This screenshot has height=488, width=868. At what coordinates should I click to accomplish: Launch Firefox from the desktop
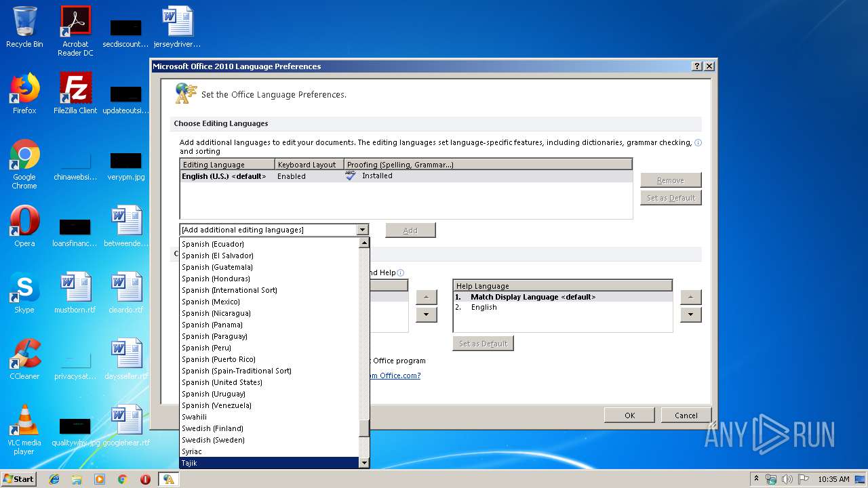click(x=24, y=94)
